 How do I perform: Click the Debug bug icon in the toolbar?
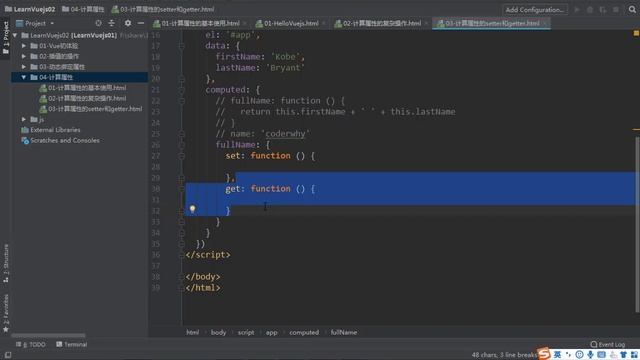pos(590,9)
